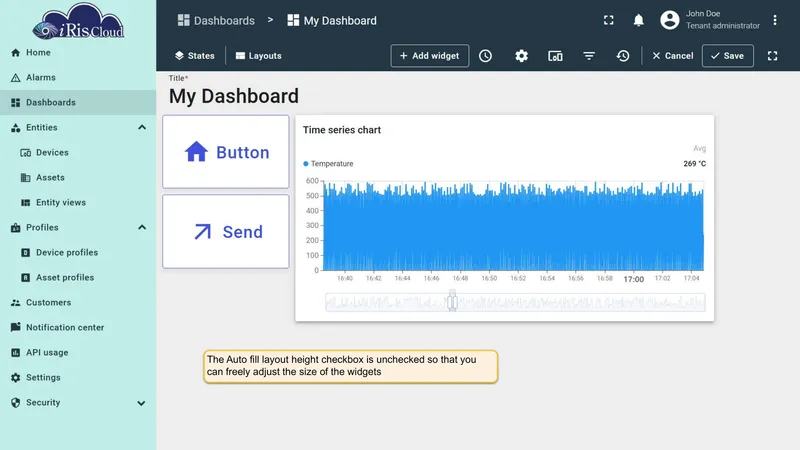Toggle fullscreen icon in top header

click(x=609, y=20)
